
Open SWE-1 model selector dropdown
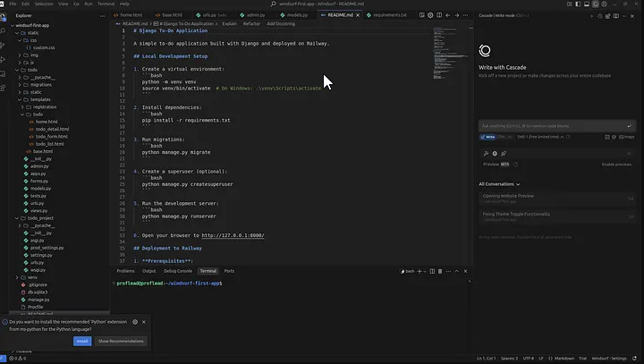click(540, 137)
